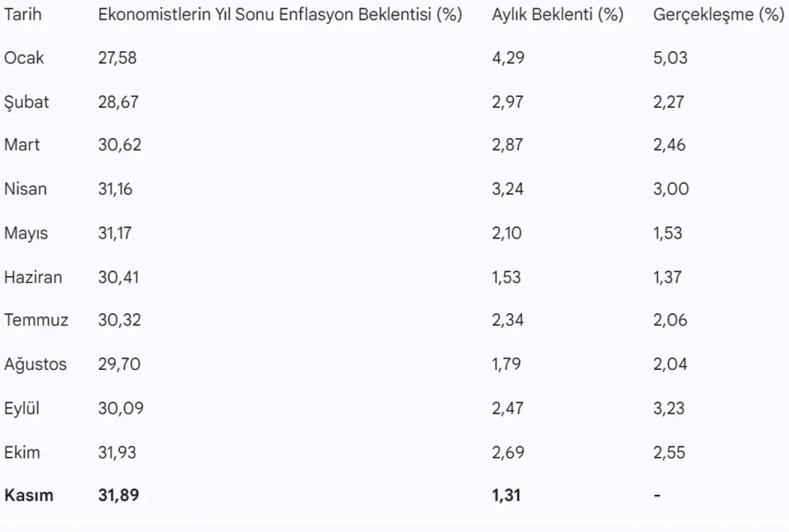Click Temmuz year-end expectation 30,32

point(120,321)
